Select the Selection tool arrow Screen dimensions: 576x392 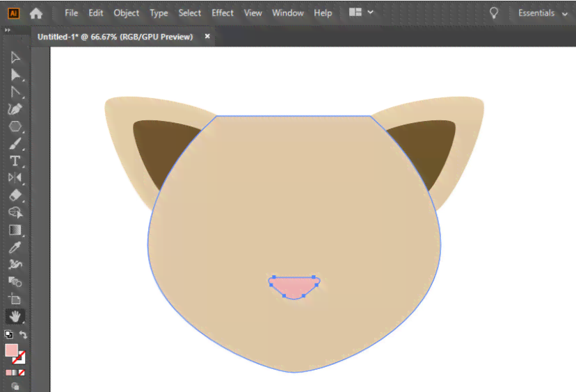click(15, 57)
